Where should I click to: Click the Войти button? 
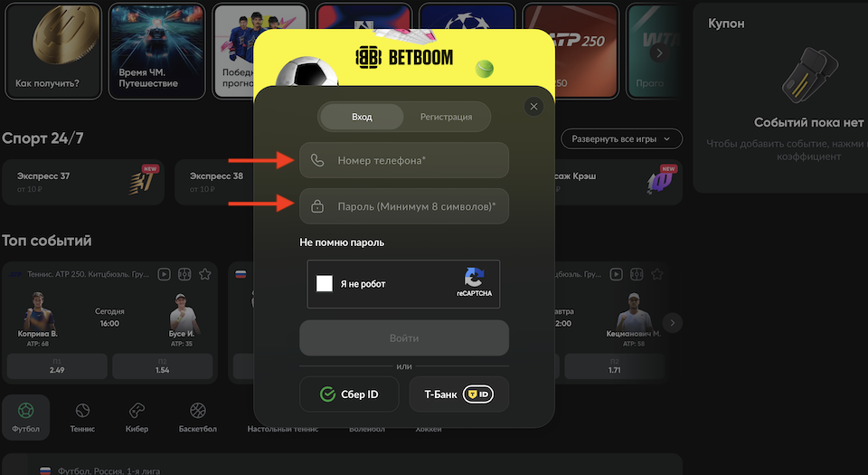coord(404,337)
